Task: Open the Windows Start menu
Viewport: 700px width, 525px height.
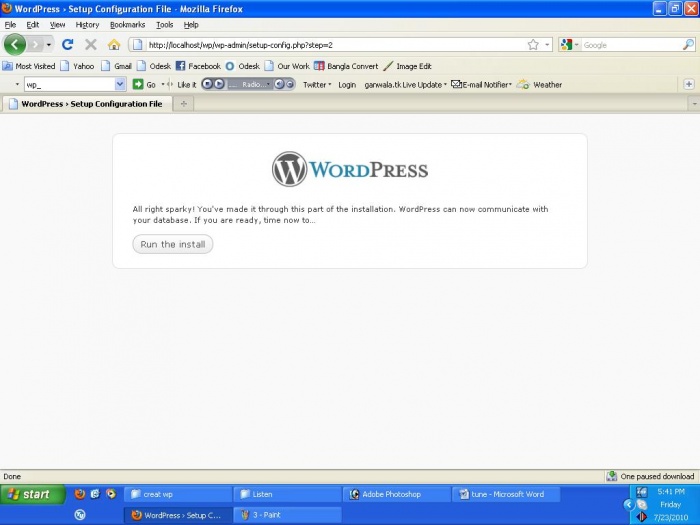Action: pyautogui.click(x=32, y=494)
